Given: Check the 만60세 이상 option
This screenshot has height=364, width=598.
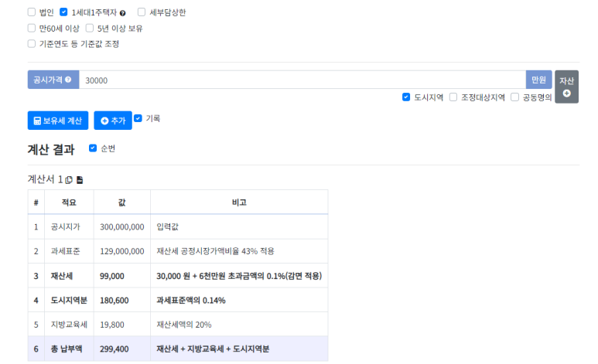Looking at the screenshot, I should (32, 28).
